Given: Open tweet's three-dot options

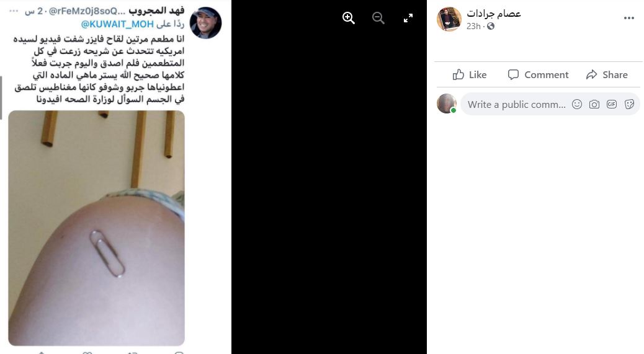Looking at the screenshot, I should tap(14, 11).
